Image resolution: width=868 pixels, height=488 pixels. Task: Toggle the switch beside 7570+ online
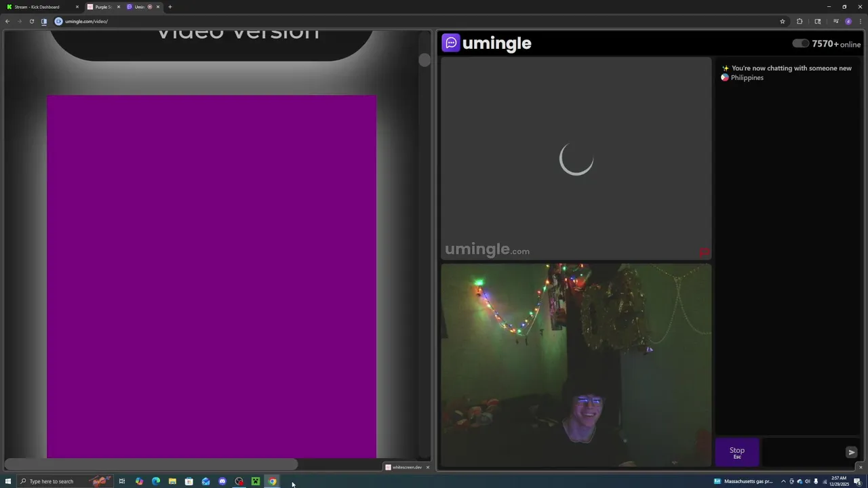click(800, 43)
